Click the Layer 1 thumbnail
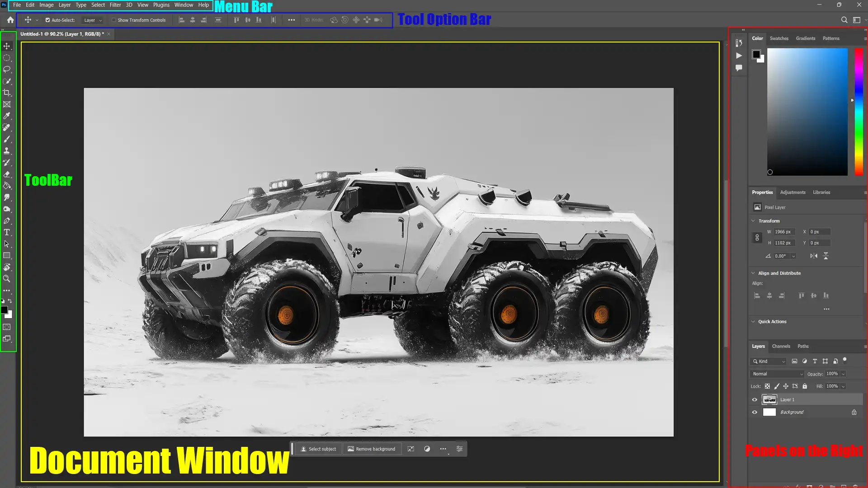868x488 pixels. pyautogui.click(x=769, y=399)
